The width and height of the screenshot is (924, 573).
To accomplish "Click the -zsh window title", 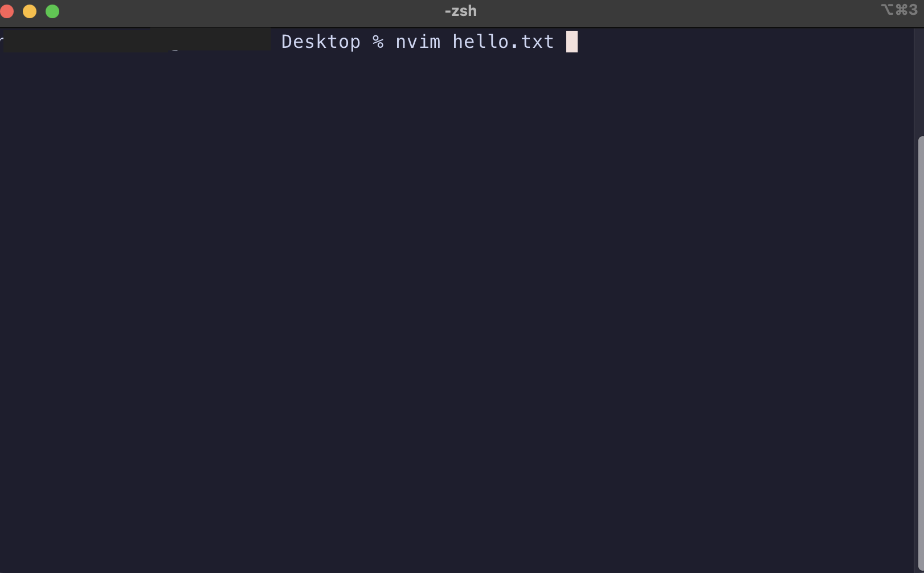I will 461,11.
